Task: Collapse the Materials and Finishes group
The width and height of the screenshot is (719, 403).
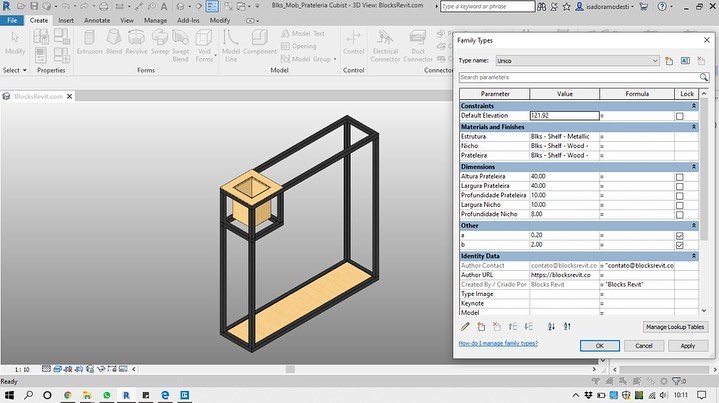Action: [694, 127]
